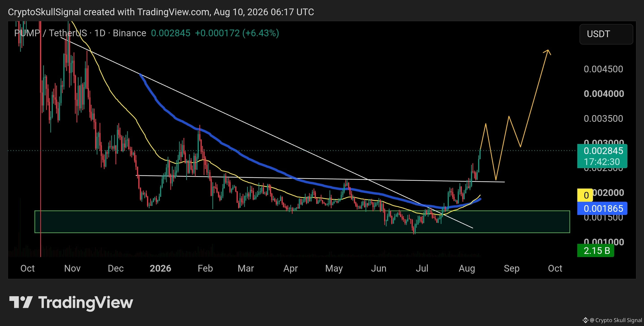Click the Oct label that follows Sep

pos(555,268)
